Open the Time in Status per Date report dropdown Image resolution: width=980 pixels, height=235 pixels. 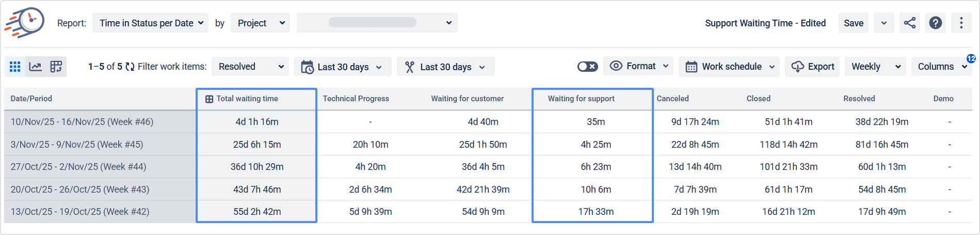(151, 23)
